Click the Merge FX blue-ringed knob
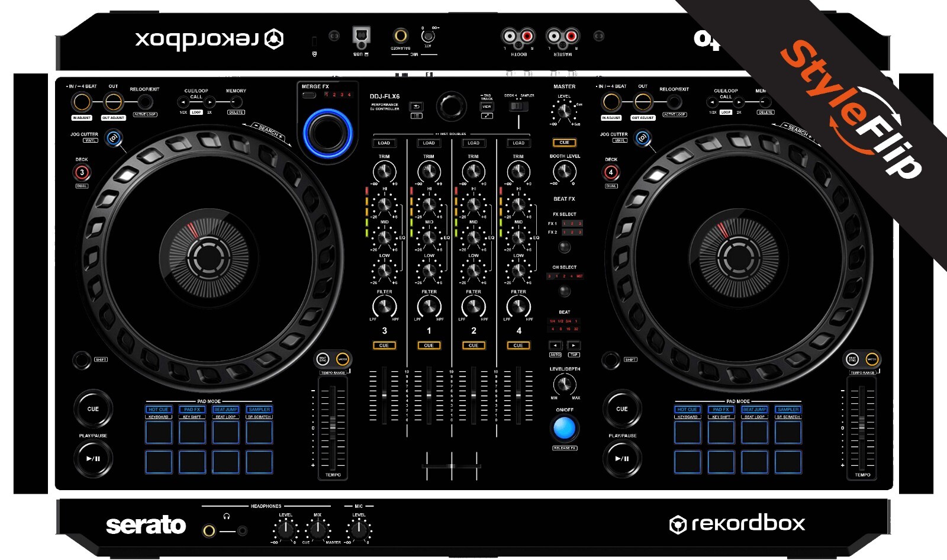The image size is (947, 560). (x=327, y=133)
